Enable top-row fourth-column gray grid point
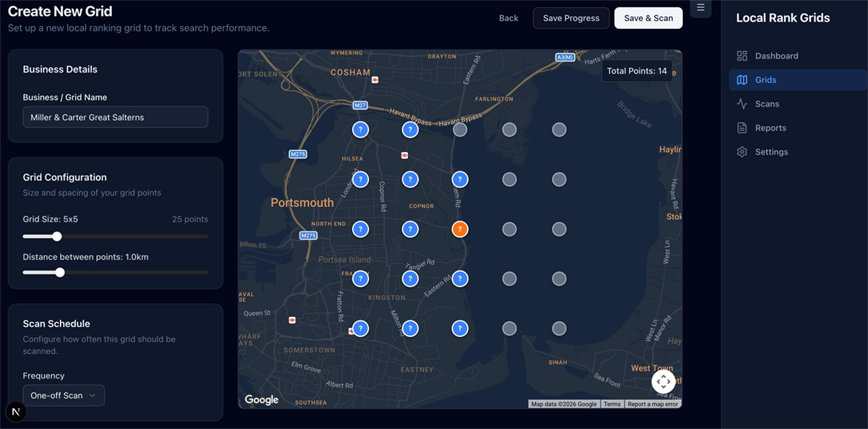868x429 pixels. (x=509, y=130)
